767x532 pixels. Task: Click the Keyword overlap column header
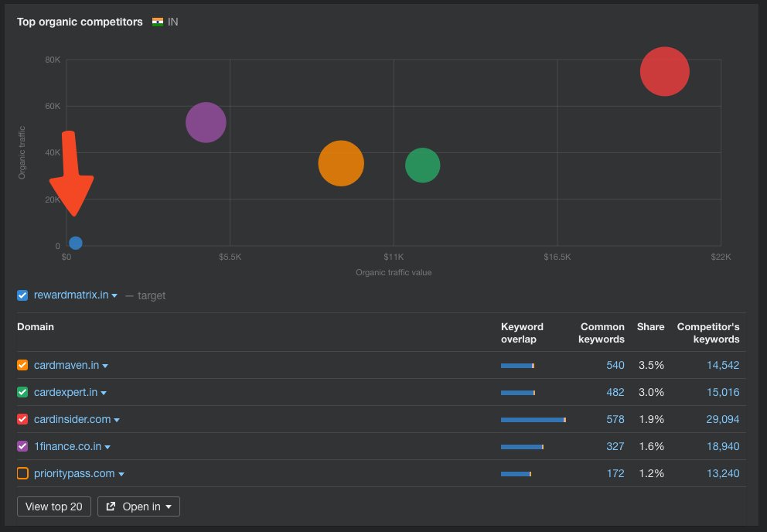click(x=522, y=332)
